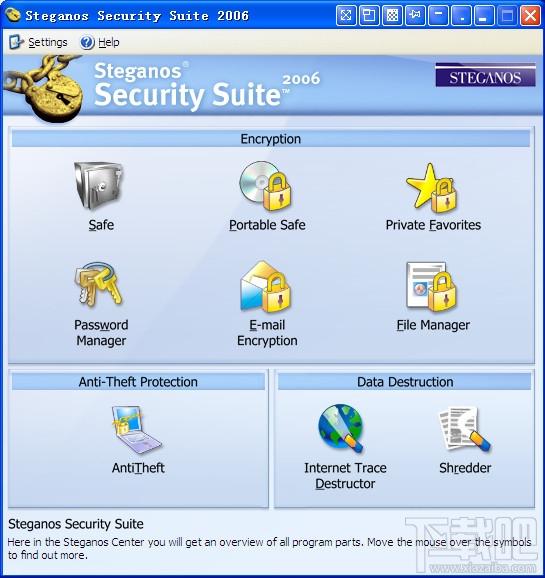Click the overlapping-windows title bar button
The image size is (545, 578).
coord(369,15)
